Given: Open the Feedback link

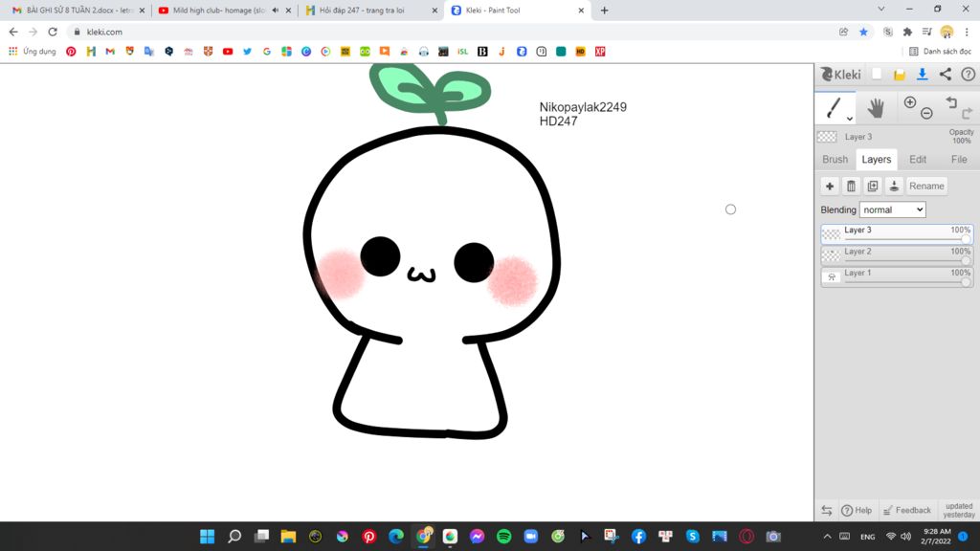Looking at the screenshot, I should (x=907, y=511).
